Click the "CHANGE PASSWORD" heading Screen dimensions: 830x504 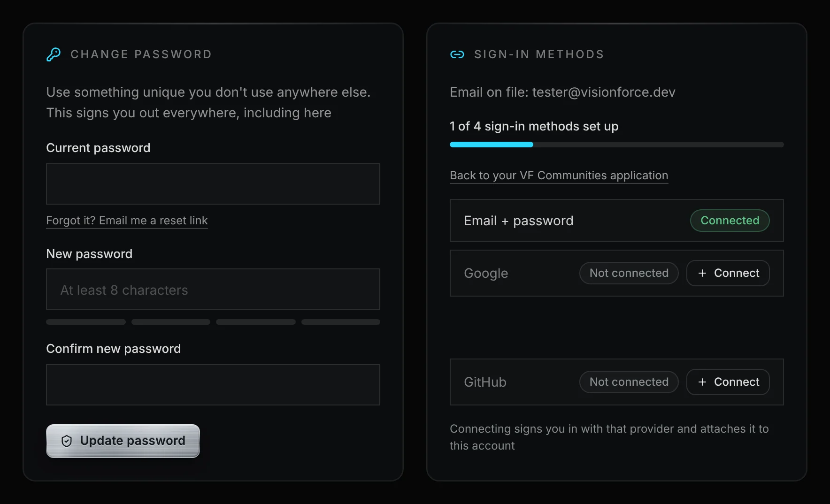141,54
